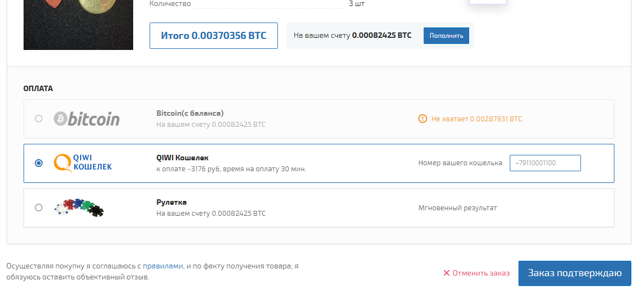Click the 'Bitcoin(с баланса)' title

pyautogui.click(x=190, y=113)
